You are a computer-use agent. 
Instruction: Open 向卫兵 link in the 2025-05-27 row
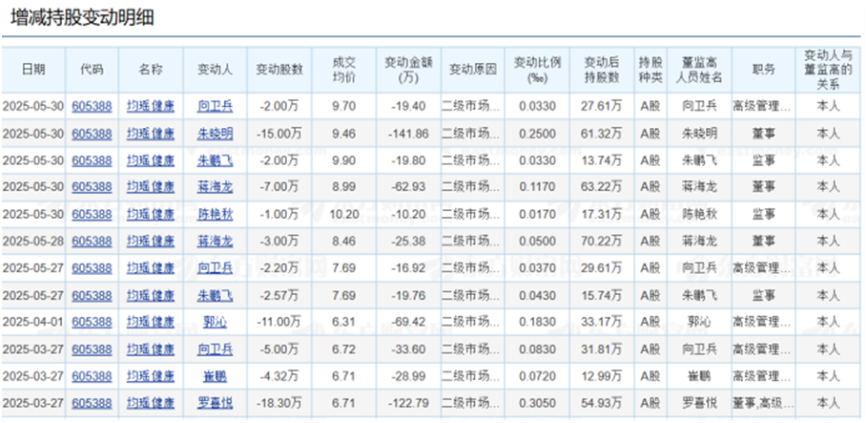pyautogui.click(x=215, y=267)
